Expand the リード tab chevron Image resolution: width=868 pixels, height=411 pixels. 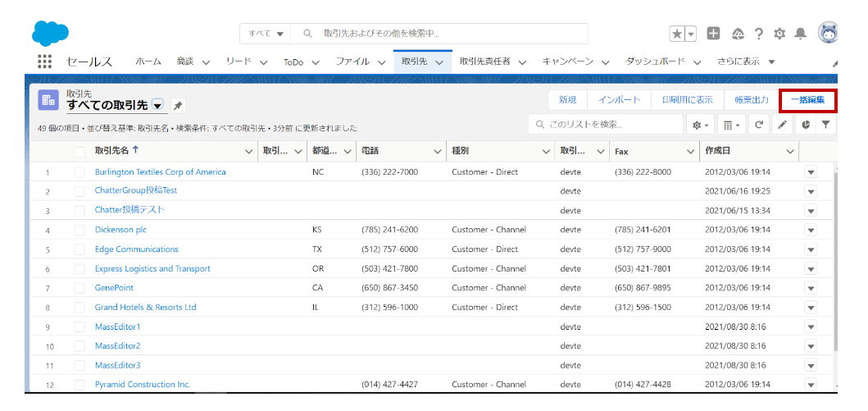(x=263, y=62)
